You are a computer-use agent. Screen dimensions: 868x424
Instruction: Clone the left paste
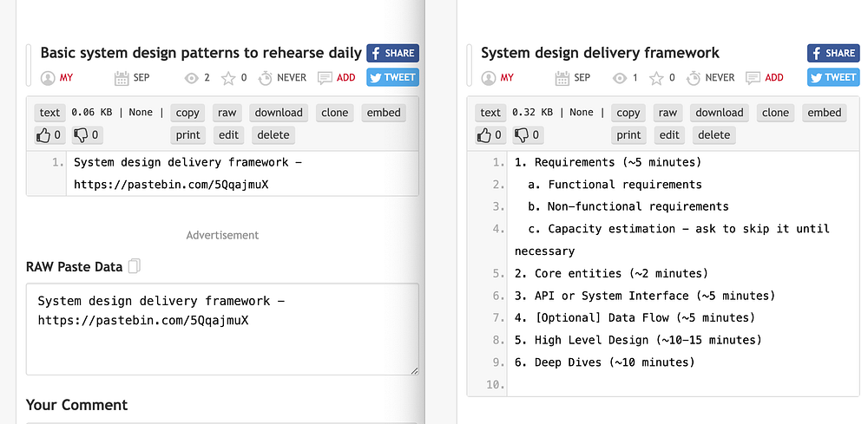(x=334, y=113)
